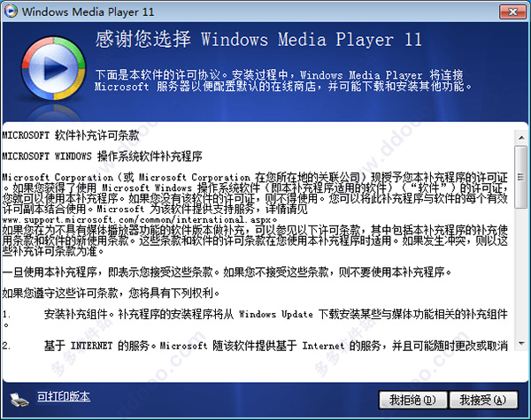Click the www.support.microsoft.com URL text
Viewport: 531px width, 420px height.
139,219
